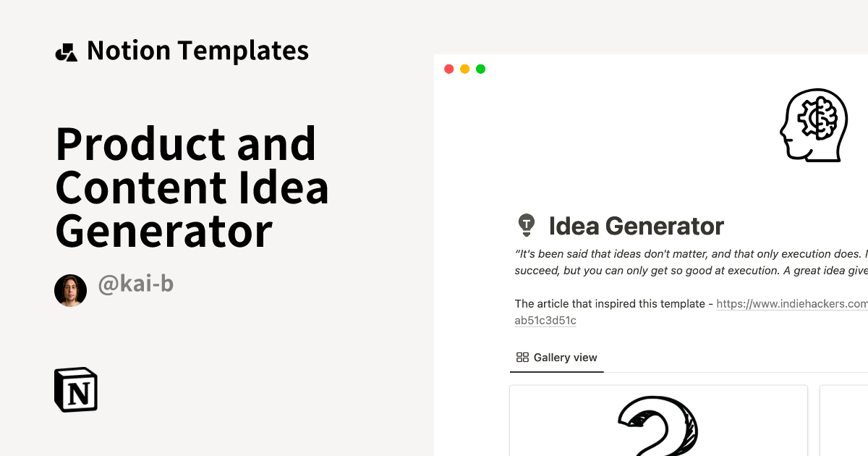This screenshot has height=456, width=868.
Task: Click the Gallery view grid icon
Action: [522, 358]
